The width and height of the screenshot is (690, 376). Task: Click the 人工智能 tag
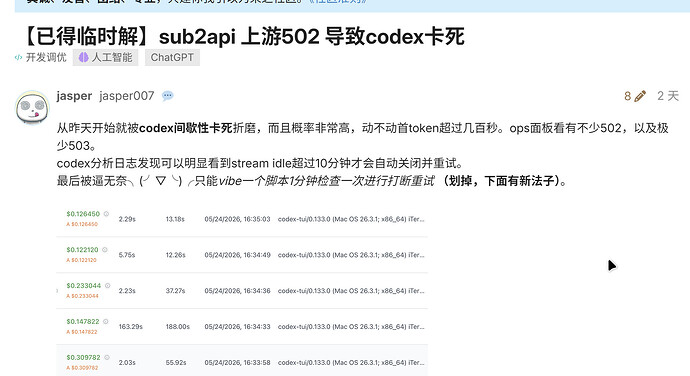click(106, 58)
